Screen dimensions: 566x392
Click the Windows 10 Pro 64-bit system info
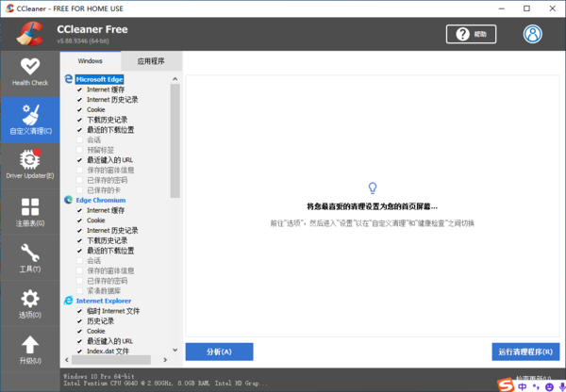point(99,377)
